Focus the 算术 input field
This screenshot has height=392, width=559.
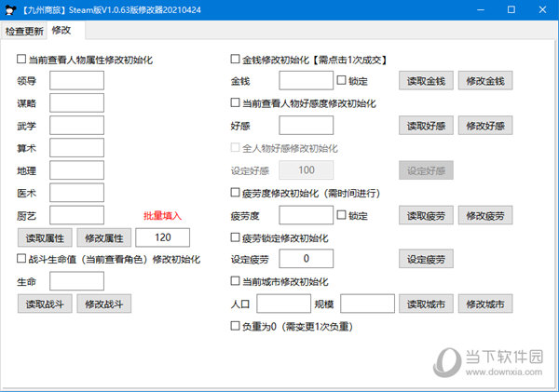pyautogui.click(x=76, y=148)
